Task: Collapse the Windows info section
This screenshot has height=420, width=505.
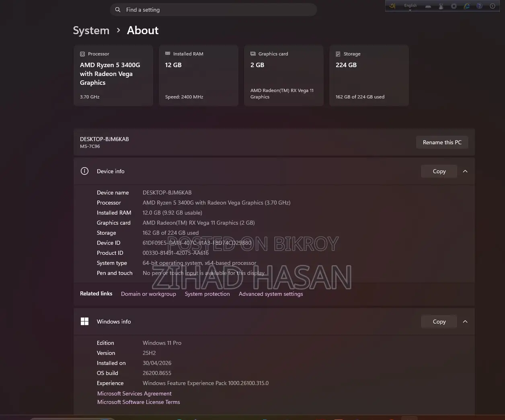Action: (x=465, y=322)
